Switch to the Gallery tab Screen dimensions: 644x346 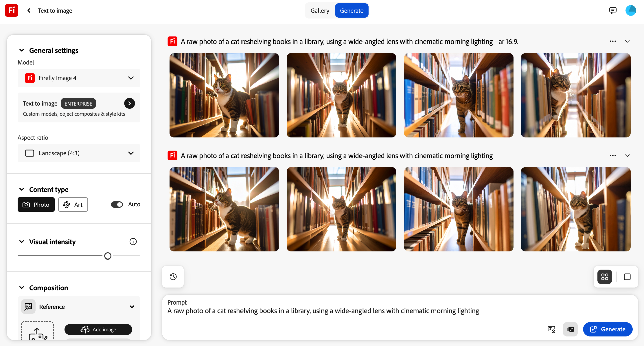(x=320, y=10)
